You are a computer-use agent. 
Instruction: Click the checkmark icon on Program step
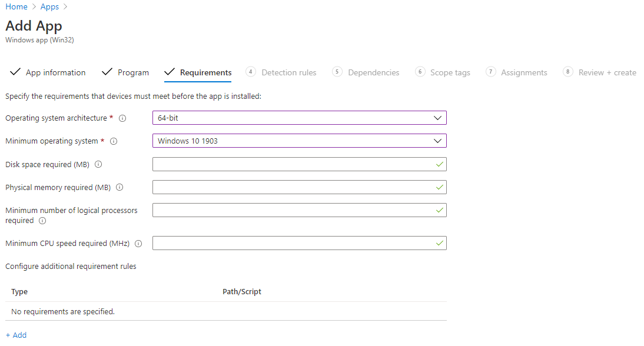107,72
